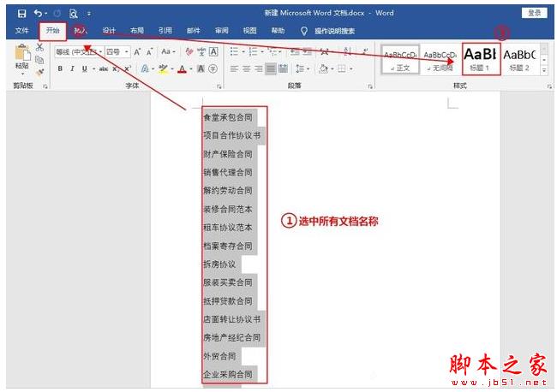
Task: Toggle Strikethrough abc formatting
Action: point(104,68)
